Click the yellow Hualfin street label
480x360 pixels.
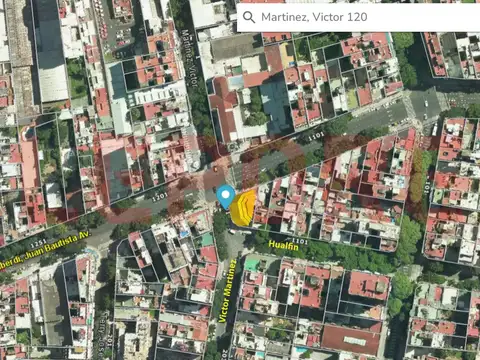tap(283, 245)
